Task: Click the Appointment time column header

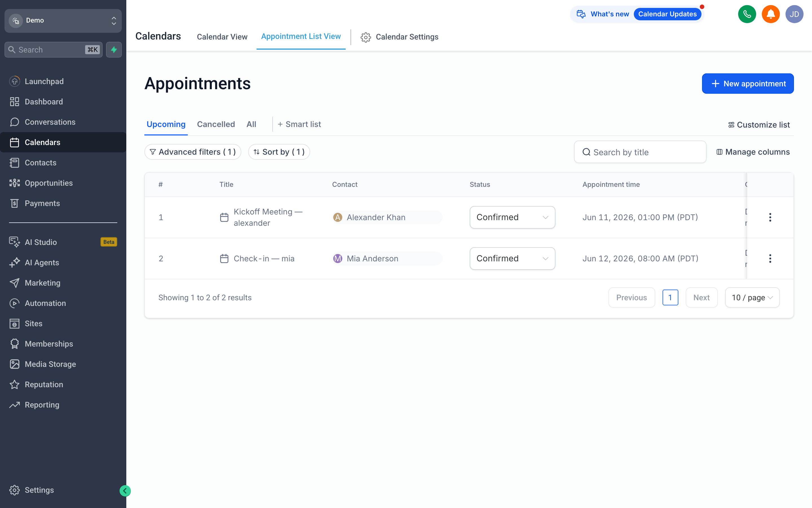Action: (611, 185)
